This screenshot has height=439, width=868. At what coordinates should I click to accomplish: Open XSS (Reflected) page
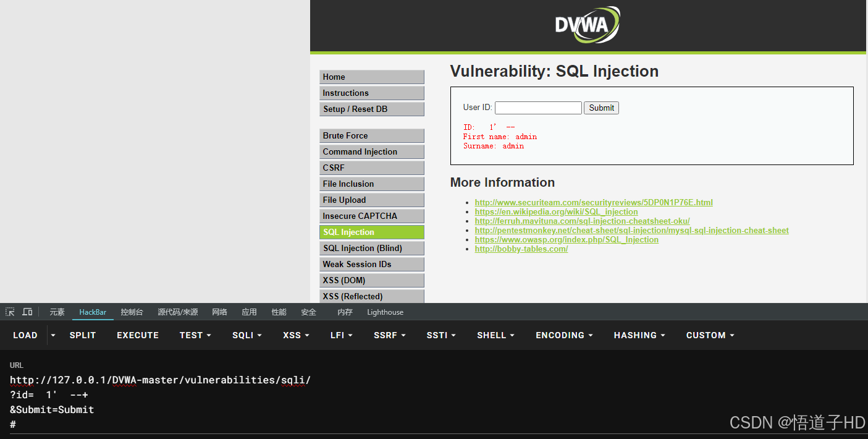click(x=372, y=296)
